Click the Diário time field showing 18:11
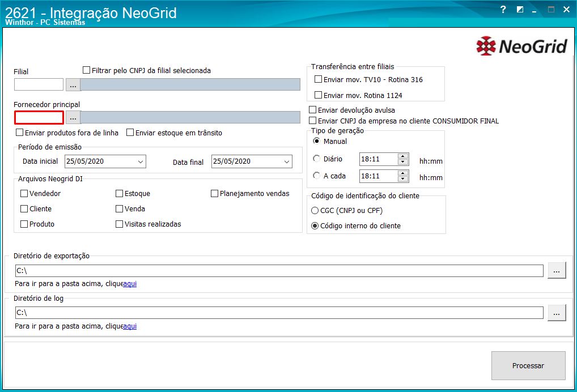The height and width of the screenshot is (392, 577). pos(379,159)
